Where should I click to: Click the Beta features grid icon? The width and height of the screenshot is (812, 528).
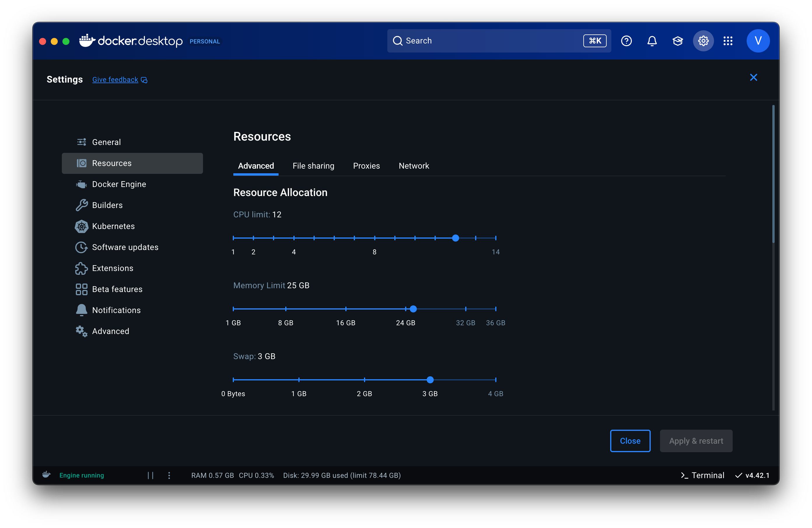tap(82, 289)
